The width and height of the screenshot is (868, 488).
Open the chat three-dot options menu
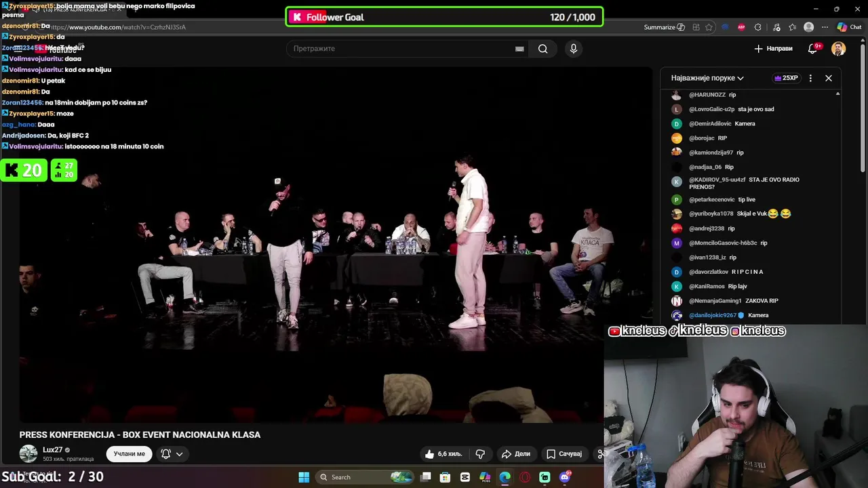pyautogui.click(x=810, y=78)
